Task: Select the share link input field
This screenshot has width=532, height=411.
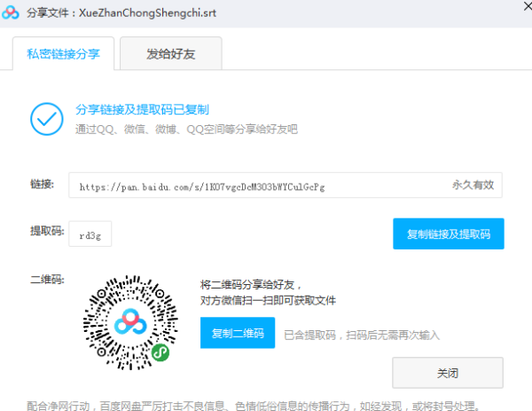Action: [x=286, y=186]
